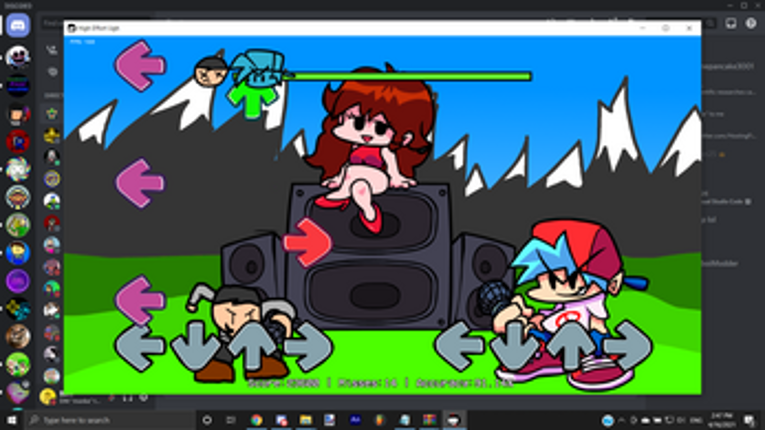
Task: Open File Explorer from the taskbar
Action: tap(306, 420)
